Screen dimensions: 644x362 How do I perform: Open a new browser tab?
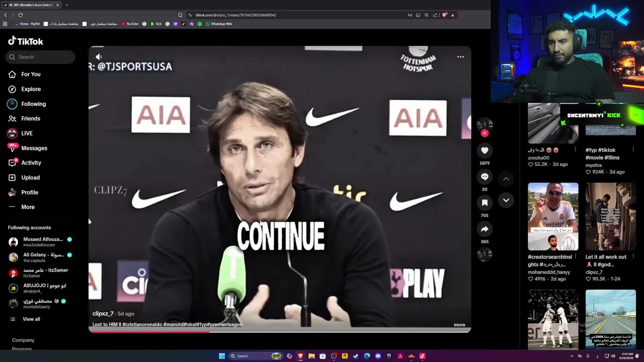coord(67,5)
